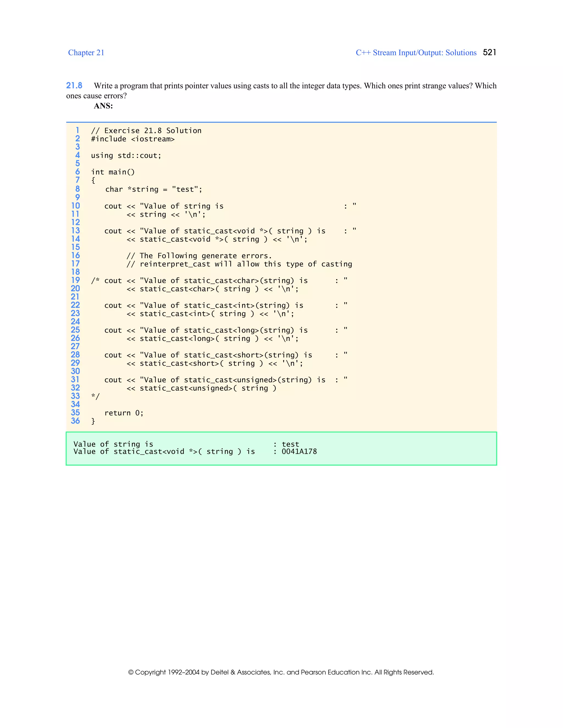Click line 22 static_cast<int>(string) cout statement
Image resolution: width=563 pixels, height=728 pixels.
[226, 306]
